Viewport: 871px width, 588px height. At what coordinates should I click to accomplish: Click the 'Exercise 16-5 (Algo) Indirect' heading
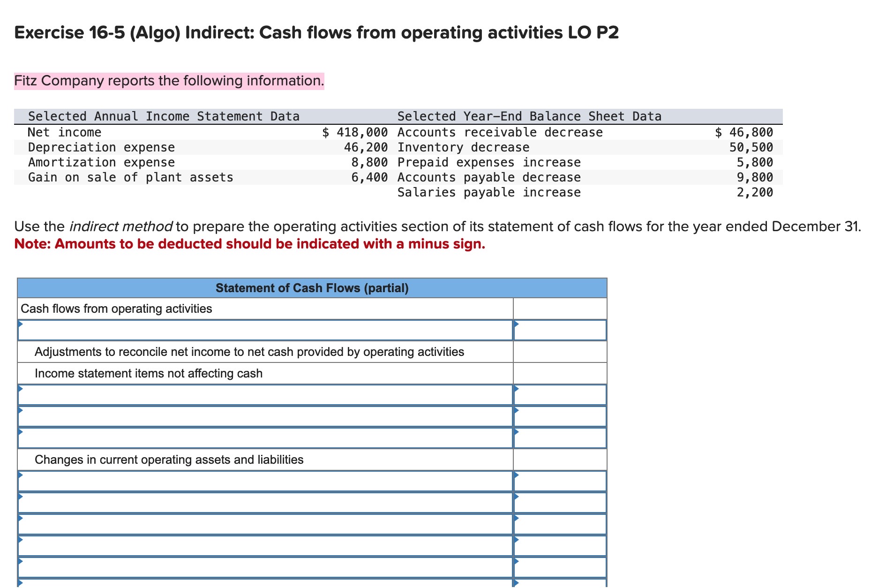point(316,33)
